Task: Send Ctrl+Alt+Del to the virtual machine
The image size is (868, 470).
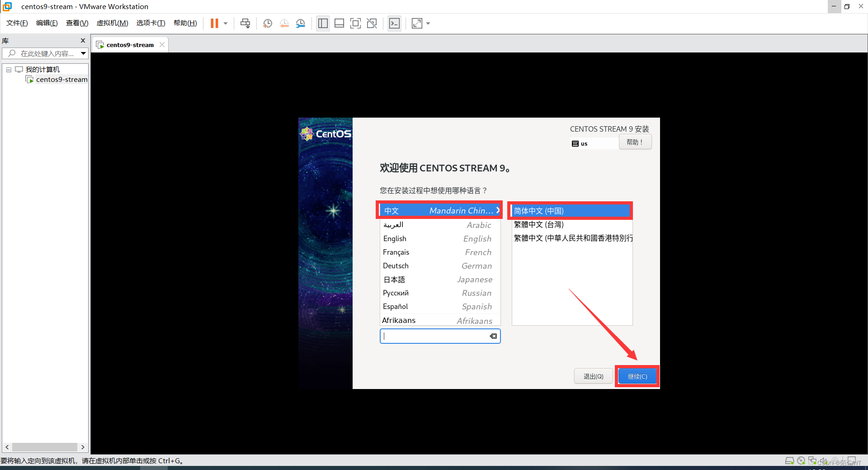Action: 245,24
